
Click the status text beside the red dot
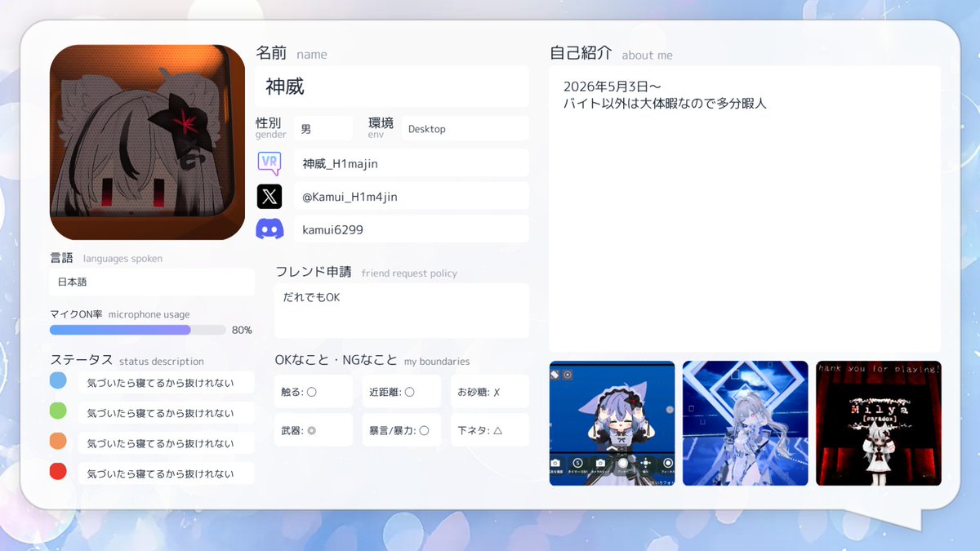[167, 473]
